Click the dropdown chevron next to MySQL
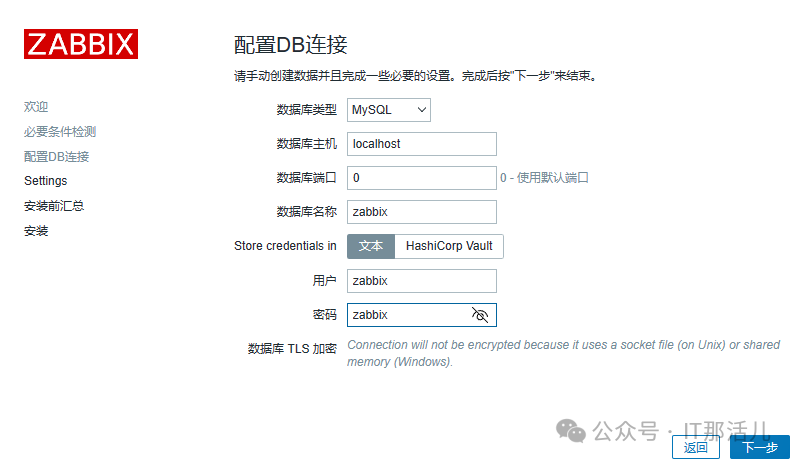 [x=421, y=110]
